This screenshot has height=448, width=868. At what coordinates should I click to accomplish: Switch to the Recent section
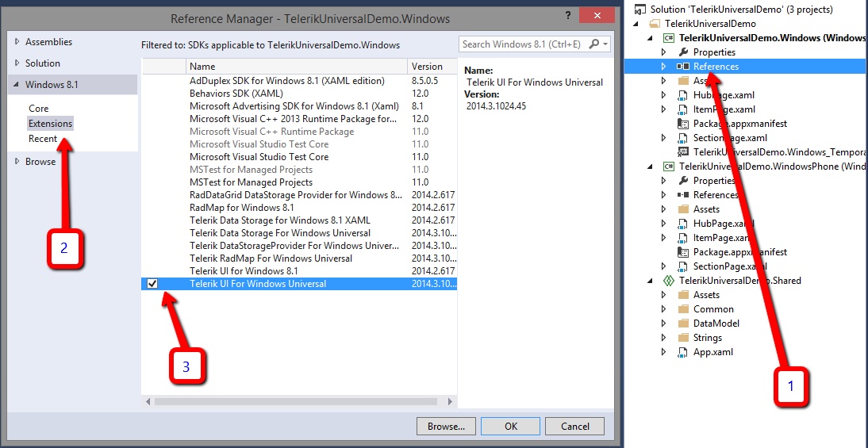pyautogui.click(x=43, y=139)
